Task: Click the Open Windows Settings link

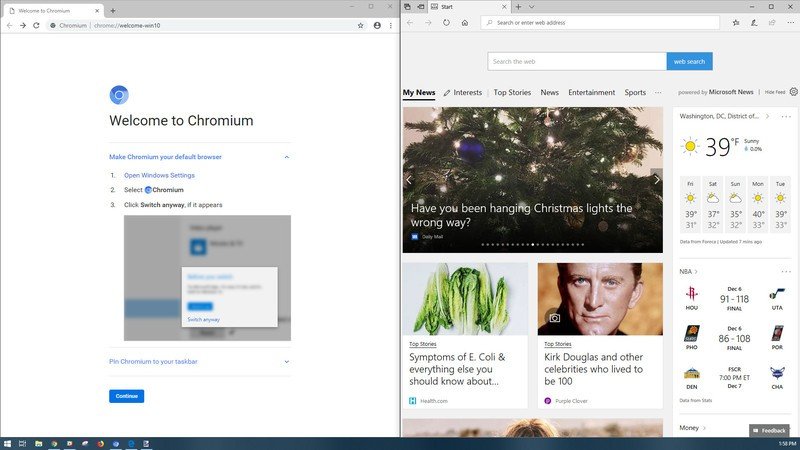Action: point(159,175)
